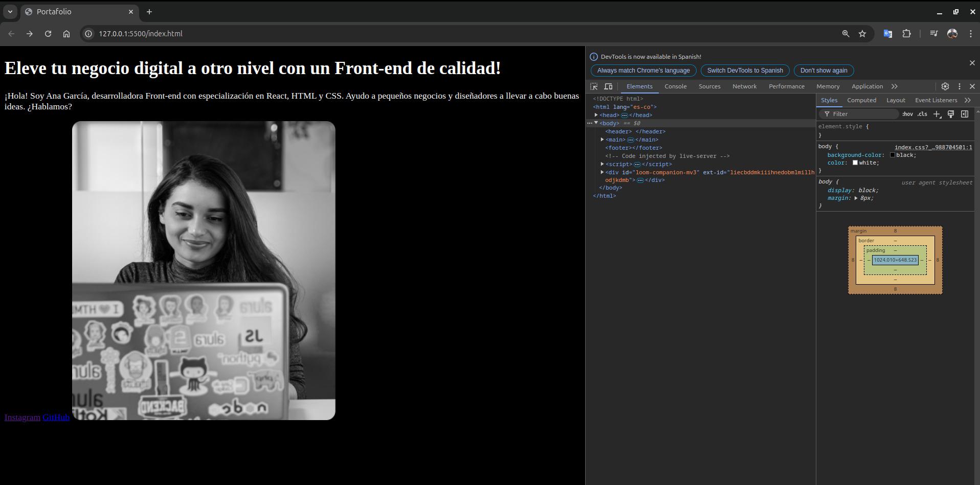980x485 pixels.
Task: Switch to the Console tab
Action: 676,86
